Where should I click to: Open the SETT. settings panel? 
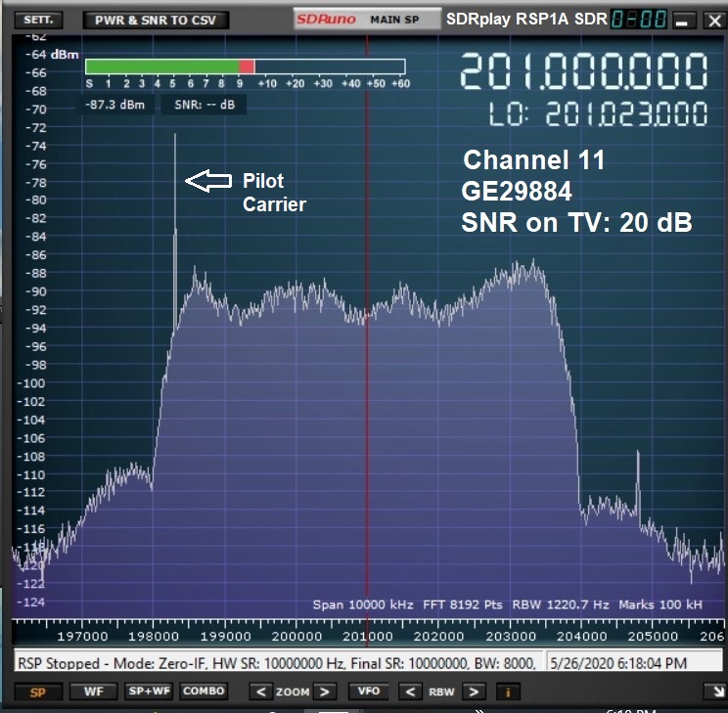39,20
